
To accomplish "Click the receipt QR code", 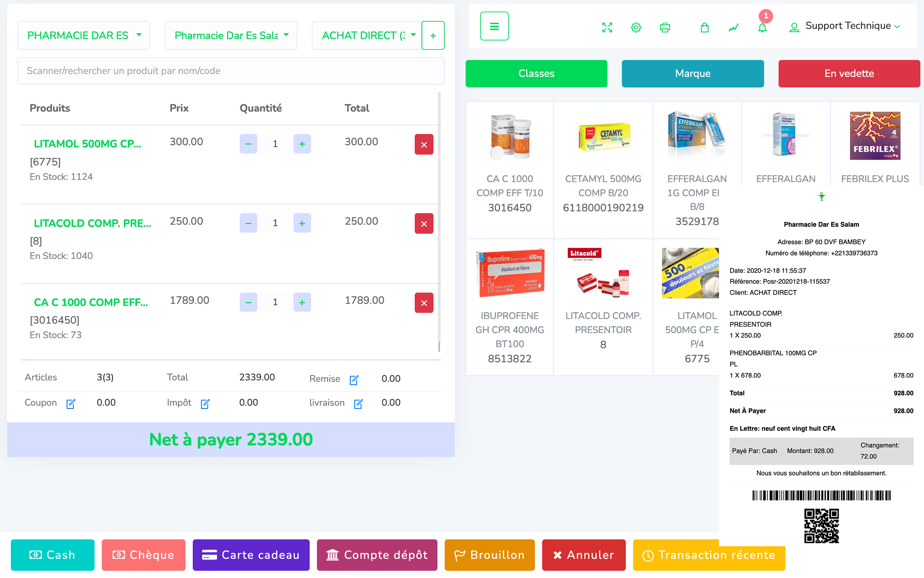I will pos(821,526).
